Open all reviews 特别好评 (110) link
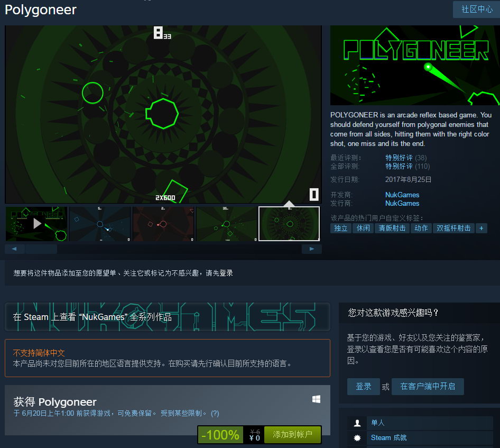Image resolution: width=500 pixels, height=448 pixels. click(407, 166)
